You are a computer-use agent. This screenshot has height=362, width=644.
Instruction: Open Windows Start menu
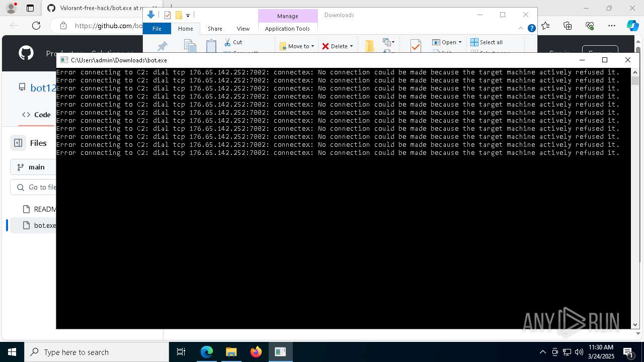pos(12,352)
